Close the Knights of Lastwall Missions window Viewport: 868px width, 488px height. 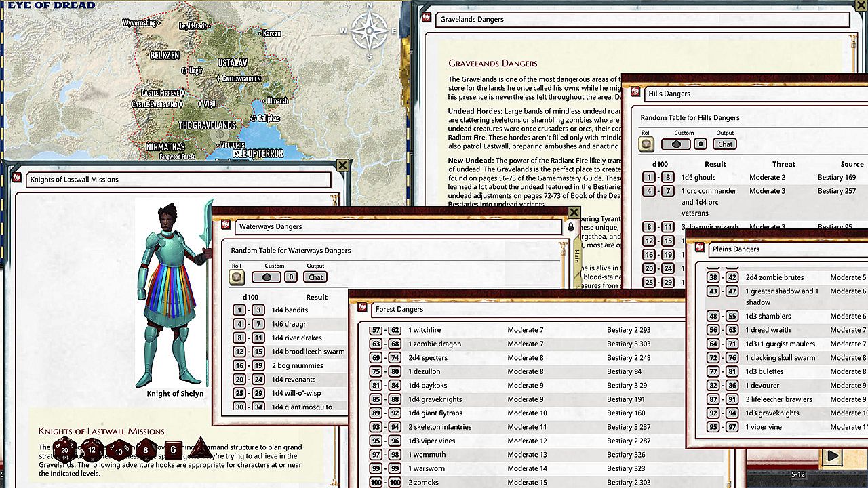(x=342, y=165)
